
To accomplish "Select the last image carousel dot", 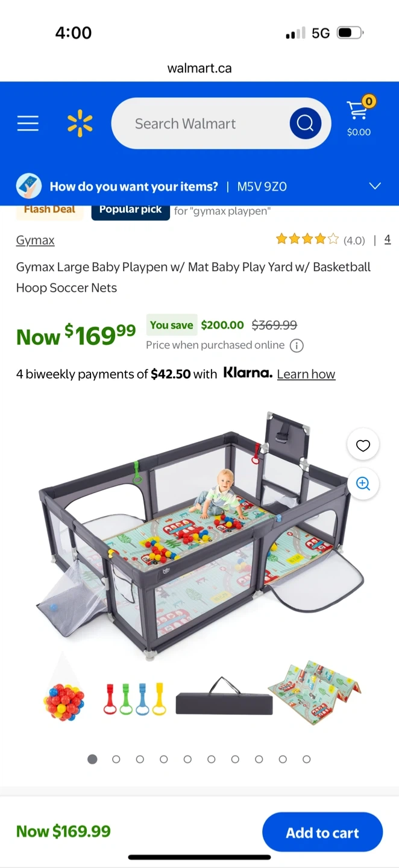I will click(306, 759).
